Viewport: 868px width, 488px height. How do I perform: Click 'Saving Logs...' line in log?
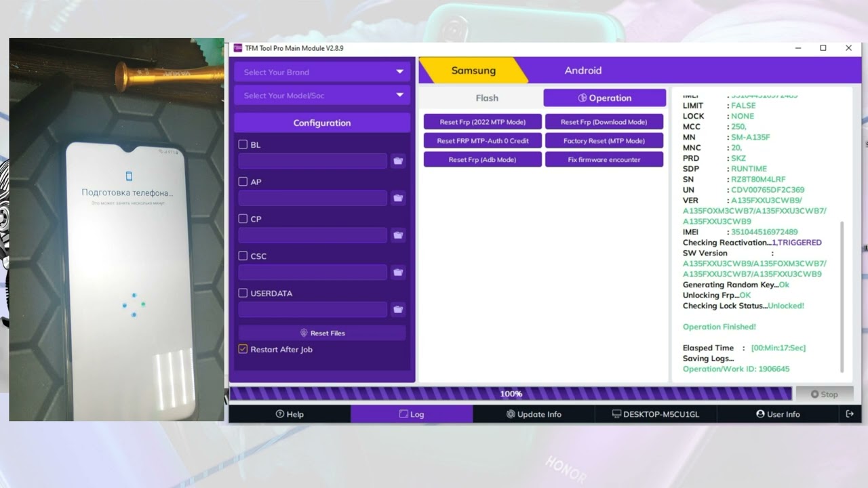click(708, 359)
